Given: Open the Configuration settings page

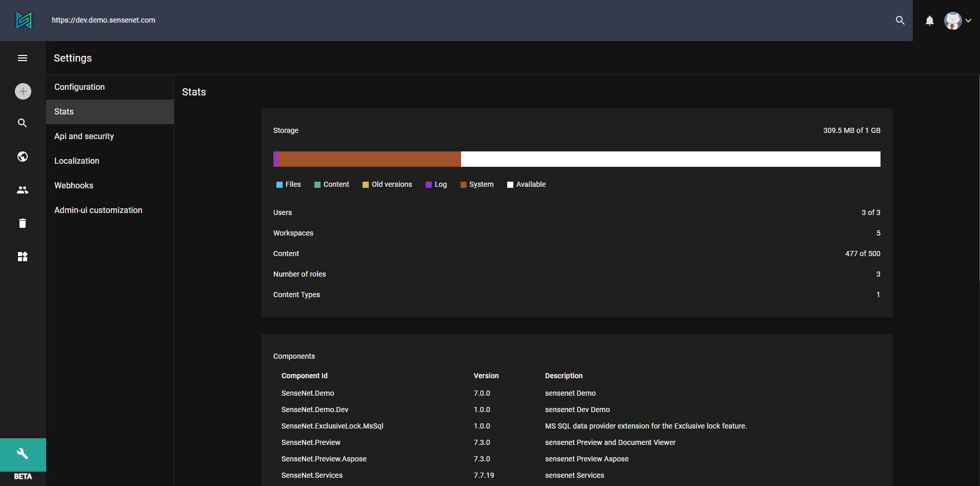Looking at the screenshot, I should (110, 87).
